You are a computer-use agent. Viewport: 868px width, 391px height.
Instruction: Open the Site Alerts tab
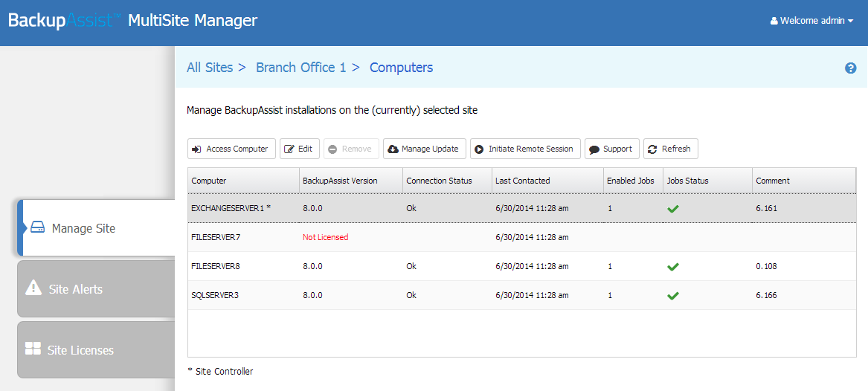point(97,288)
